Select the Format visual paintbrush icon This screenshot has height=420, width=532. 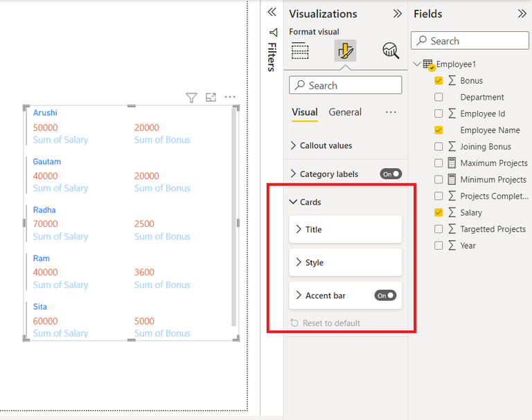(x=345, y=51)
